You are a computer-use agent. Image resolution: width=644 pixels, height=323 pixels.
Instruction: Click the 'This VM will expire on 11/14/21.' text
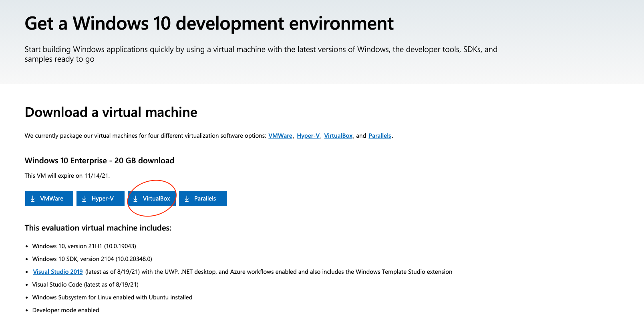pos(67,176)
